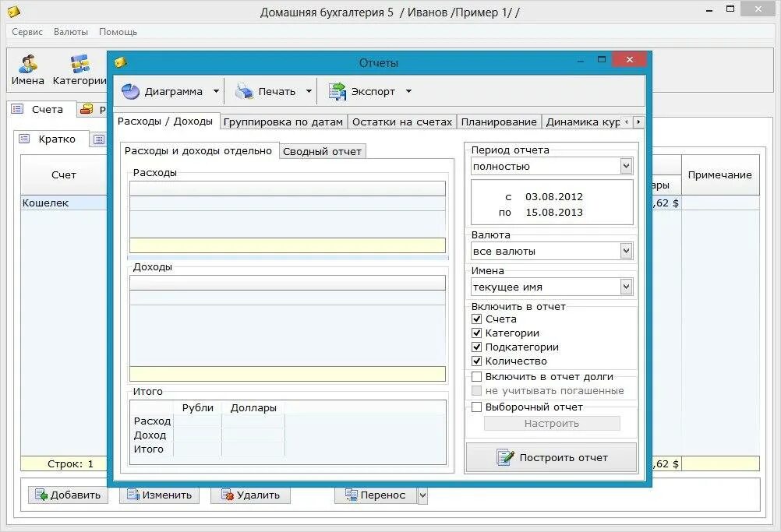Image resolution: width=781 pixels, height=532 pixels.
Task: Select the Расходы / Доходы tab
Action: point(165,122)
